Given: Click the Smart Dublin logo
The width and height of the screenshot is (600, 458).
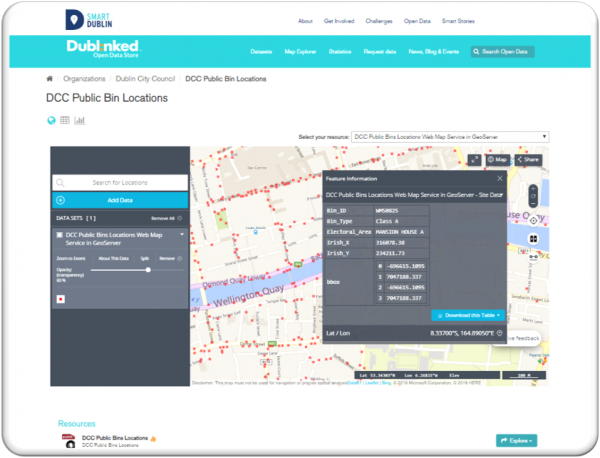Looking at the screenshot, I should coord(89,20).
